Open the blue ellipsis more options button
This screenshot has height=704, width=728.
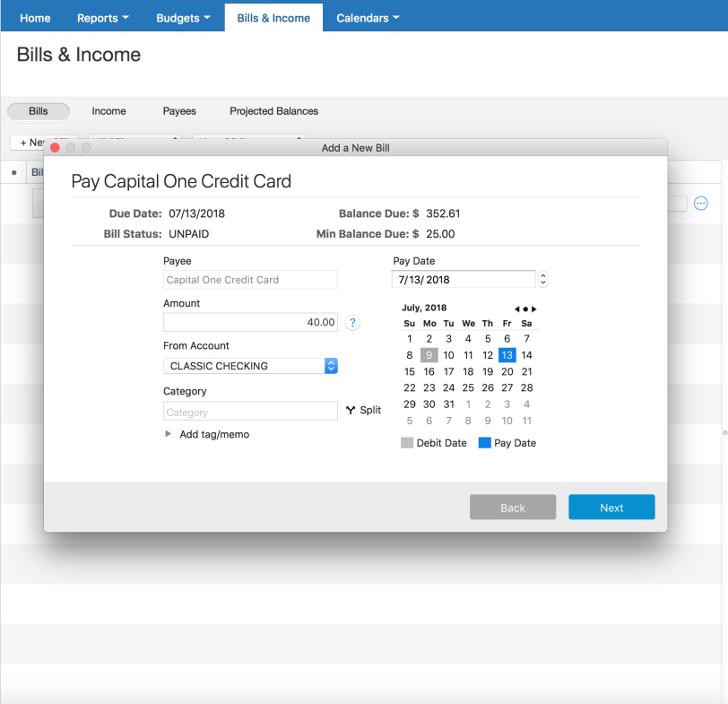click(x=701, y=204)
